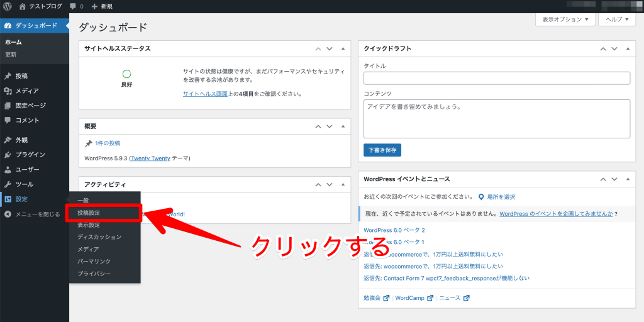The height and width of the screenshot is (322, 644).
Task: Move サイトヘルスステータス panel down
Action: tap(329, 48)
